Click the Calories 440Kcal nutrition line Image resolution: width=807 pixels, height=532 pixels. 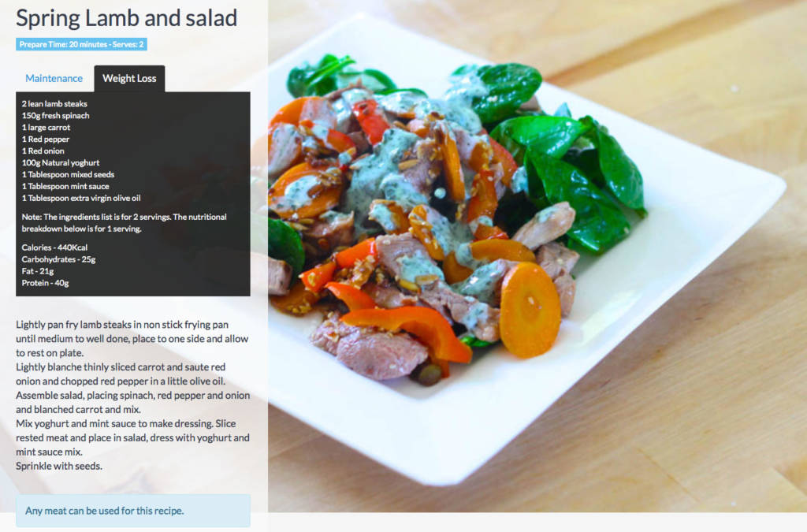point(54,247)
